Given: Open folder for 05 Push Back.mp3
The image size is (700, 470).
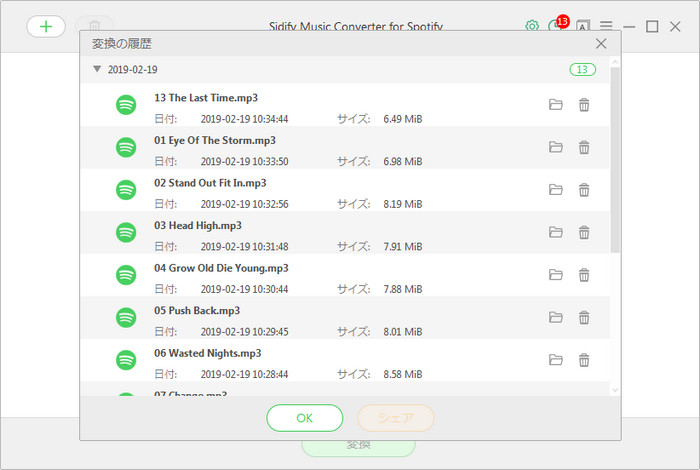Looking at the screenshot, I should click(555, 317).
